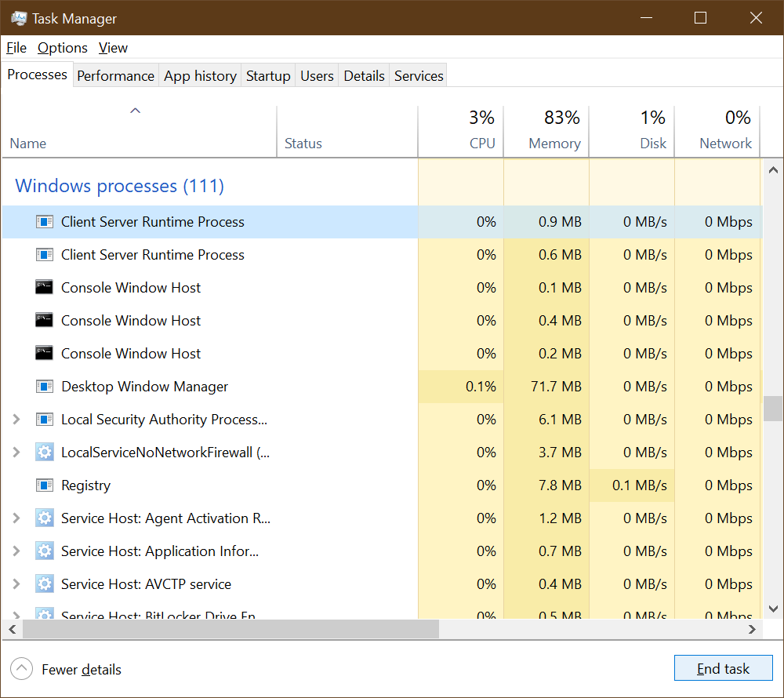Click the 3.7 MB memory value

[x=560, y=453]
